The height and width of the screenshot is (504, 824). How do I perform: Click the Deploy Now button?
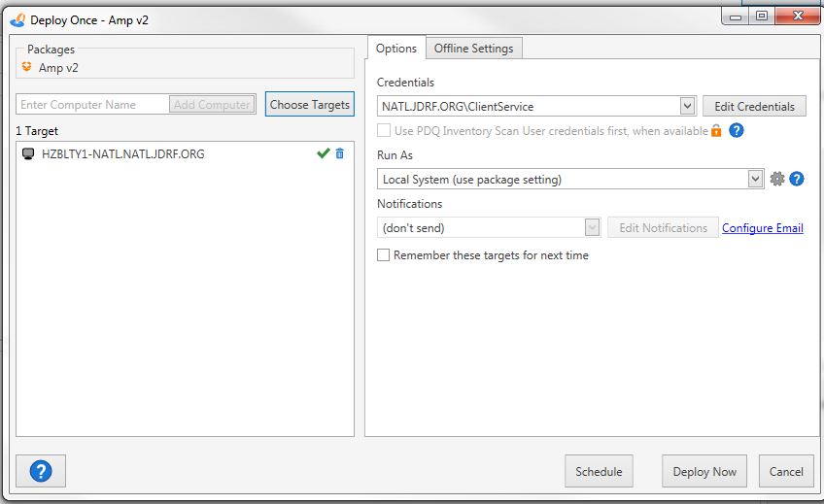704,471
